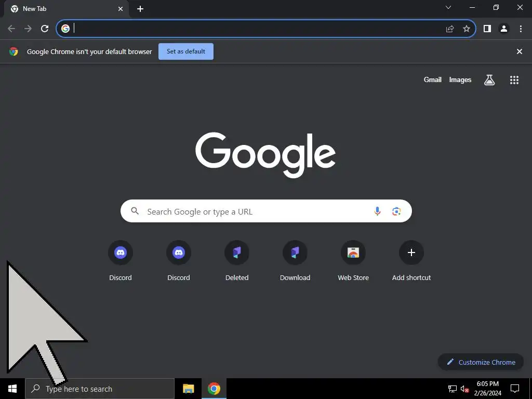Open the Deleted shortcut tile

[x=237, y=261]
